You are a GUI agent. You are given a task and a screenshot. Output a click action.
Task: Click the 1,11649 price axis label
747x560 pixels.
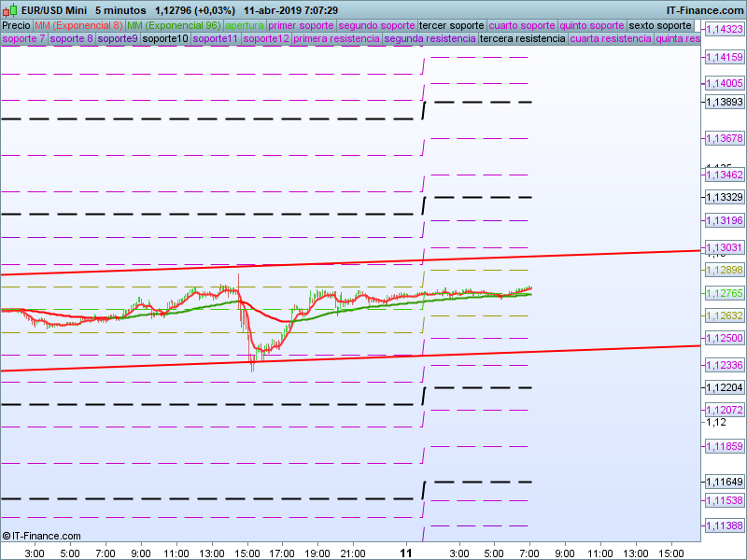(x=723, y=482)
